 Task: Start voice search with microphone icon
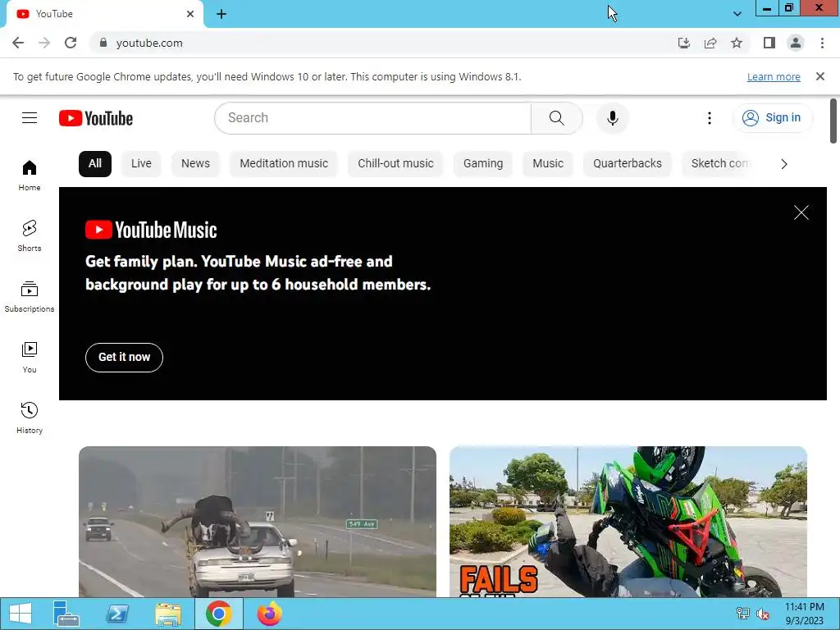click(612, 118)
